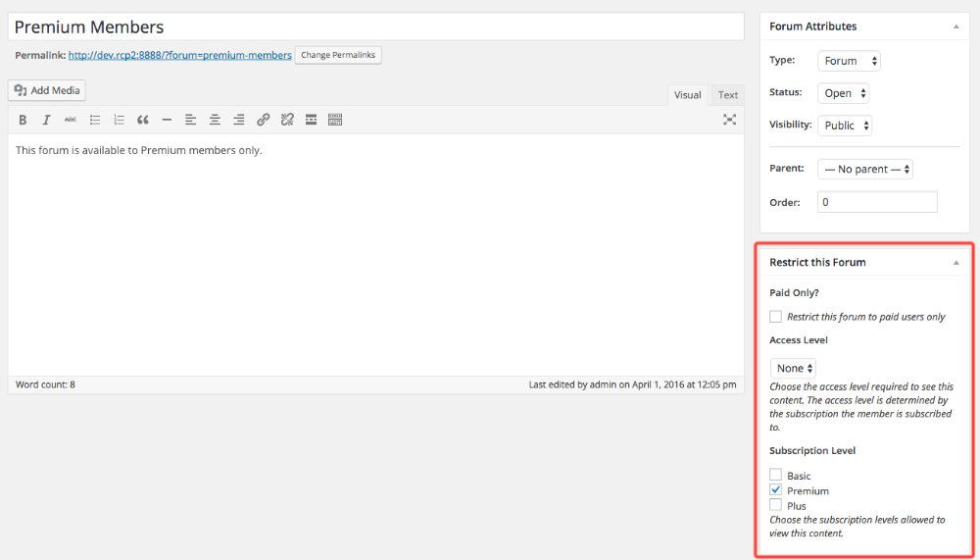
Task: Switch to the Text editor tab
Action: [x=727, y=95]
